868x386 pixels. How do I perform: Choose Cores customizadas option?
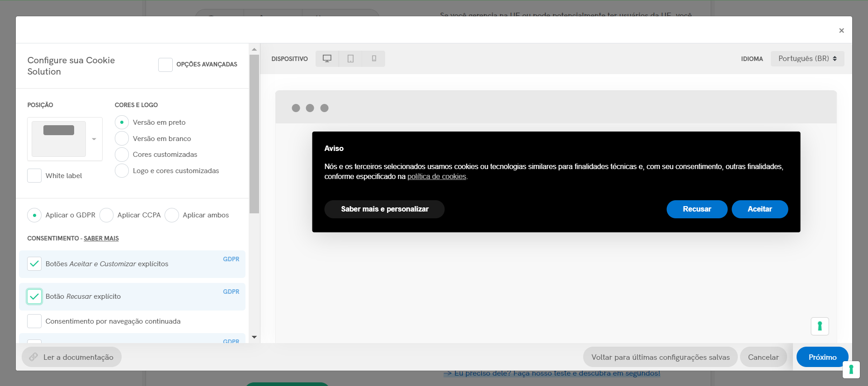coord(122,155)
